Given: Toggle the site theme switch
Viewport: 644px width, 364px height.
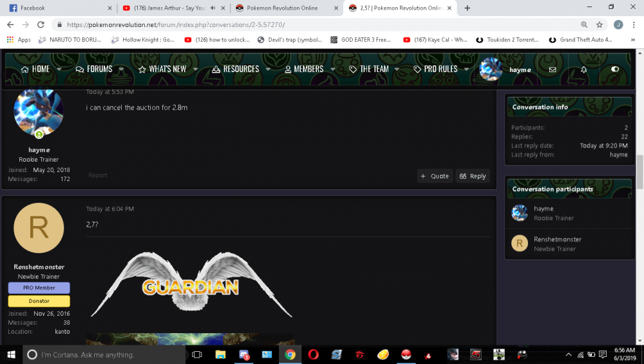Looking at the screenshot, I should (x=615, y=69).
